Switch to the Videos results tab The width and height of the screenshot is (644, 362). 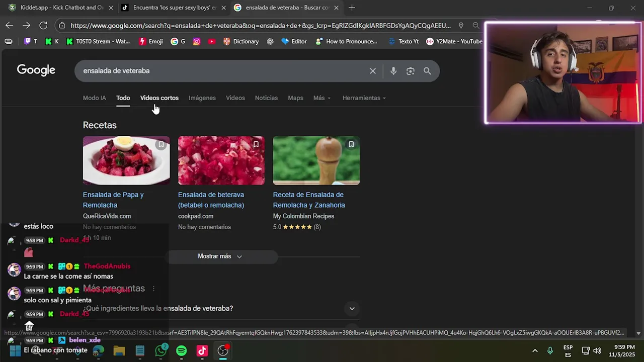(235, 98)
